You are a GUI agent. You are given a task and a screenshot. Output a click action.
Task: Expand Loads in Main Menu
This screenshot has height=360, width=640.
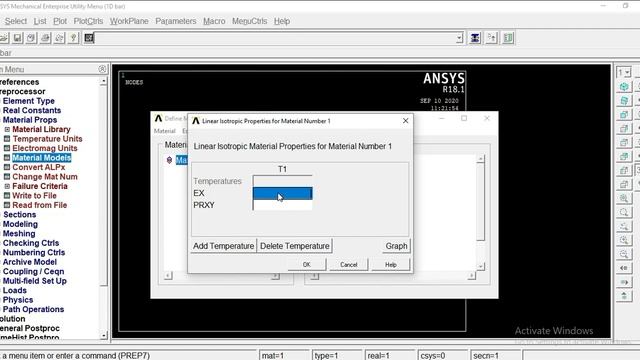(15, 290)
